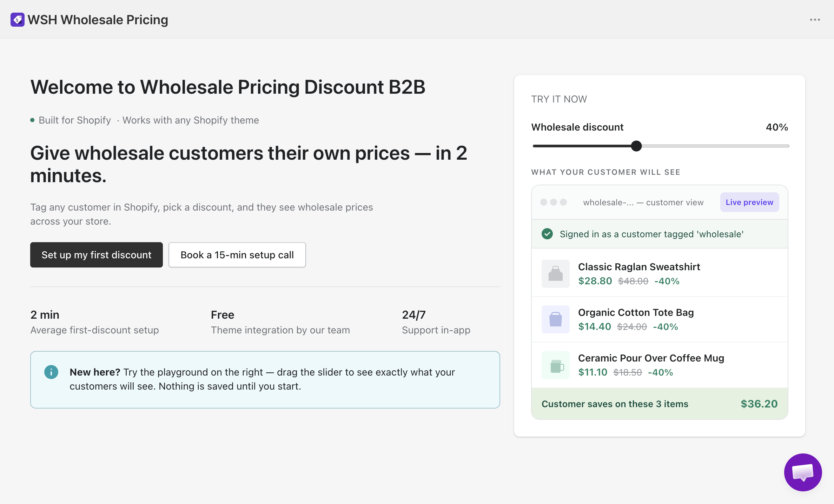Click Set up my first discount button
This screenshot has width=834, height=504.
click(97, 255)
